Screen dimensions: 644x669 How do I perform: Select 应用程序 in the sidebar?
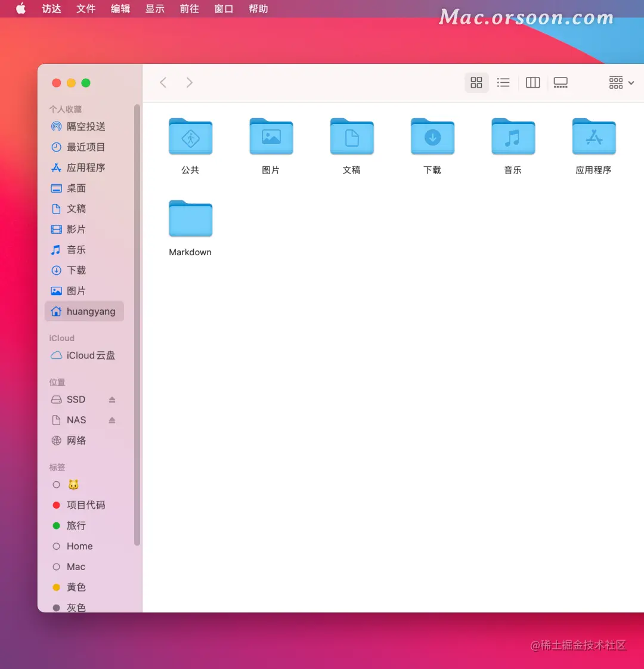(85, 168)
